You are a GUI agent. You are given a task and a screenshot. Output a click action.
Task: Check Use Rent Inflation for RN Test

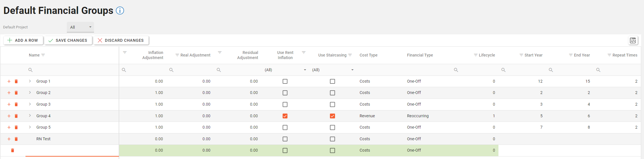285,139
